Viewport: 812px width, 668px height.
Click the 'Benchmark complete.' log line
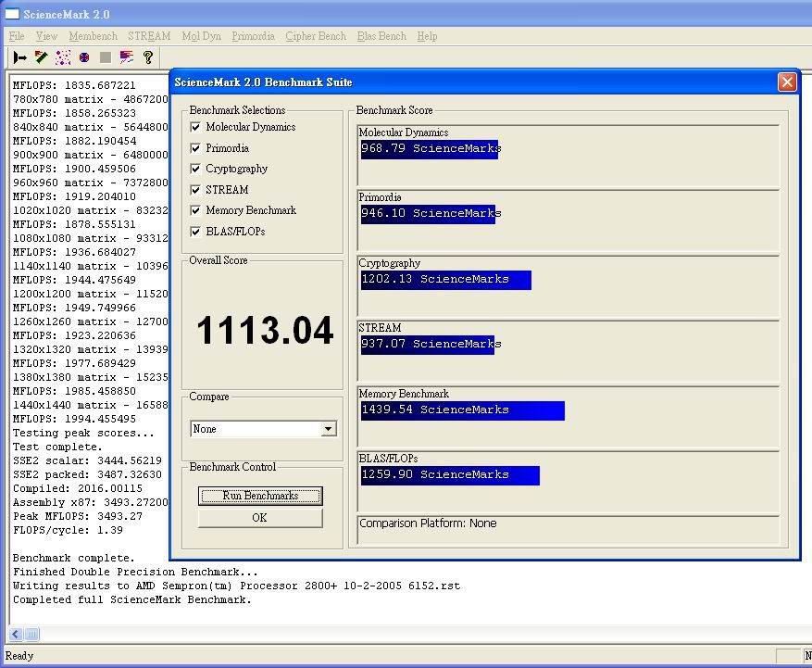[73, 558]
